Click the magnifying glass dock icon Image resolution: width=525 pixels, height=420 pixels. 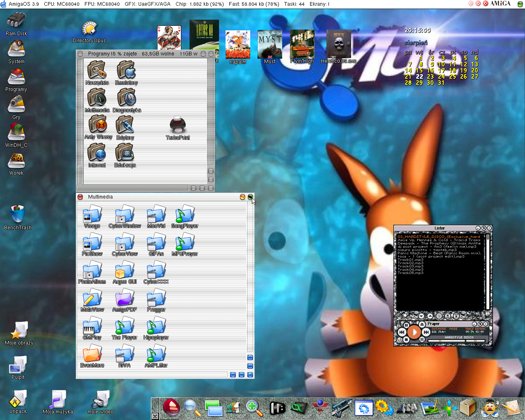(x=192, y=408)
